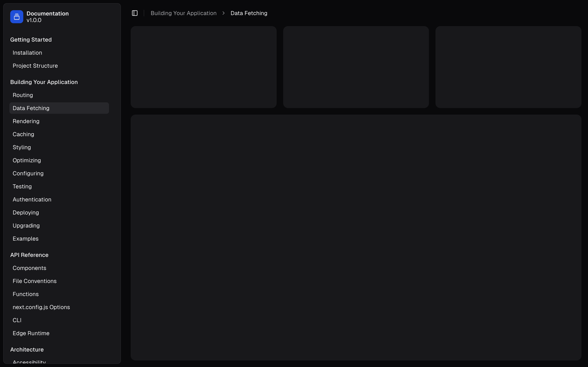Select Routing in the sidebar
This screenshot has width=588, height=367.
tap(23, 95)
